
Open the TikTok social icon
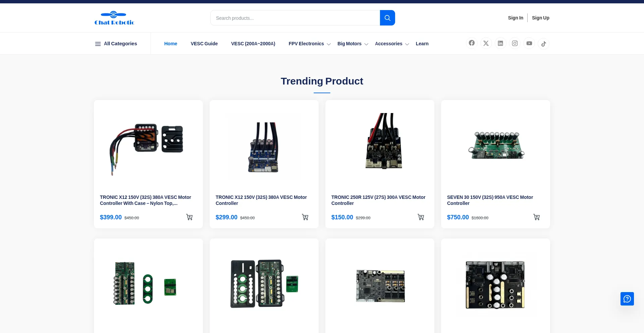(544, 44)
